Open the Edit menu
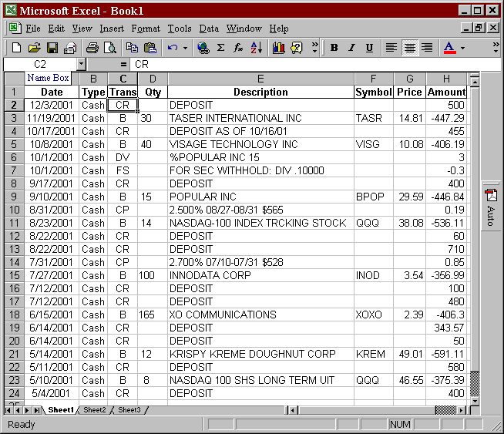The image size is (504, 434). tap(56, 29)
